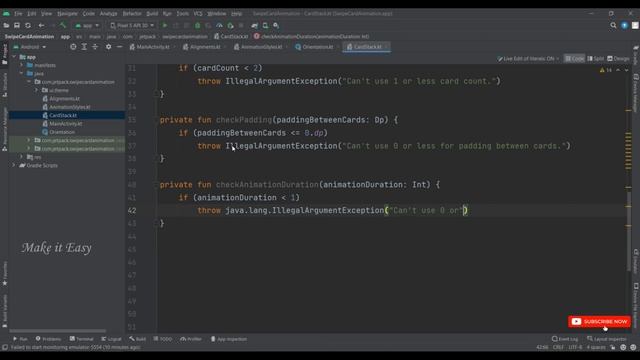
Task: Expand Gradle Scripts node
Action: pyautogui.click(x=14, y=165)
